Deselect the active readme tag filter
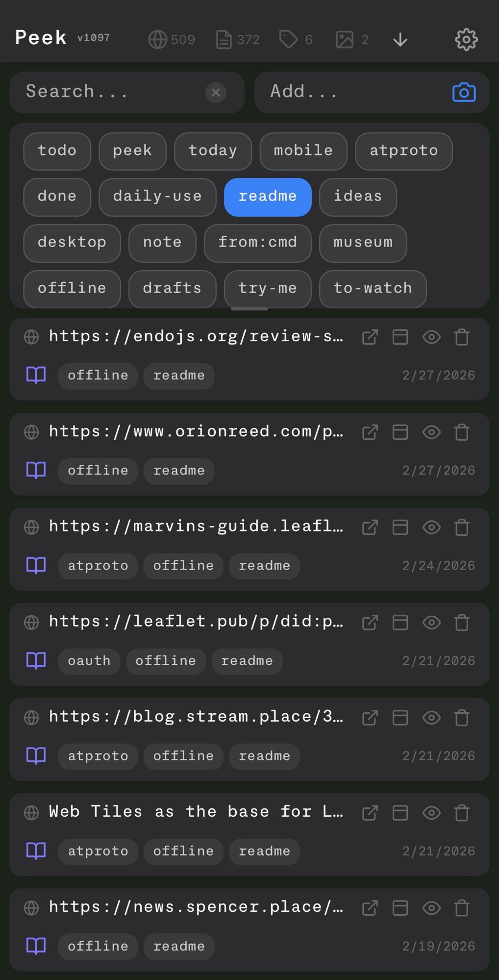The width and height of the screenshot is (499, 980). point(268,197)
